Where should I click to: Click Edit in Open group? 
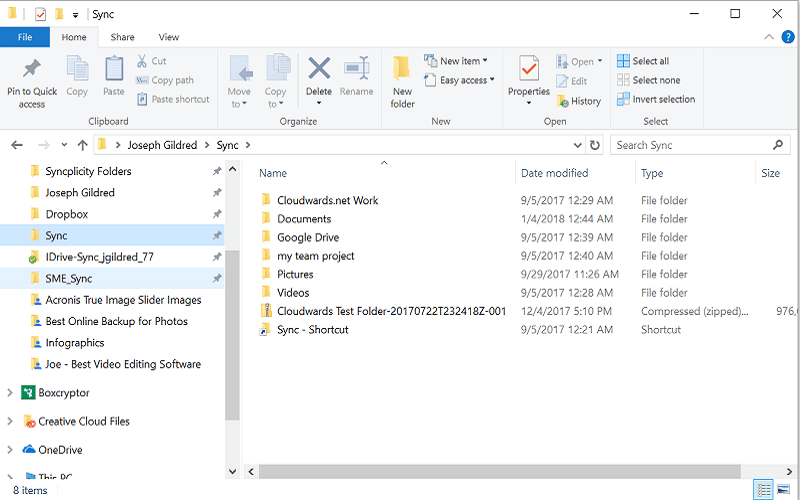[x=572, y=81]
